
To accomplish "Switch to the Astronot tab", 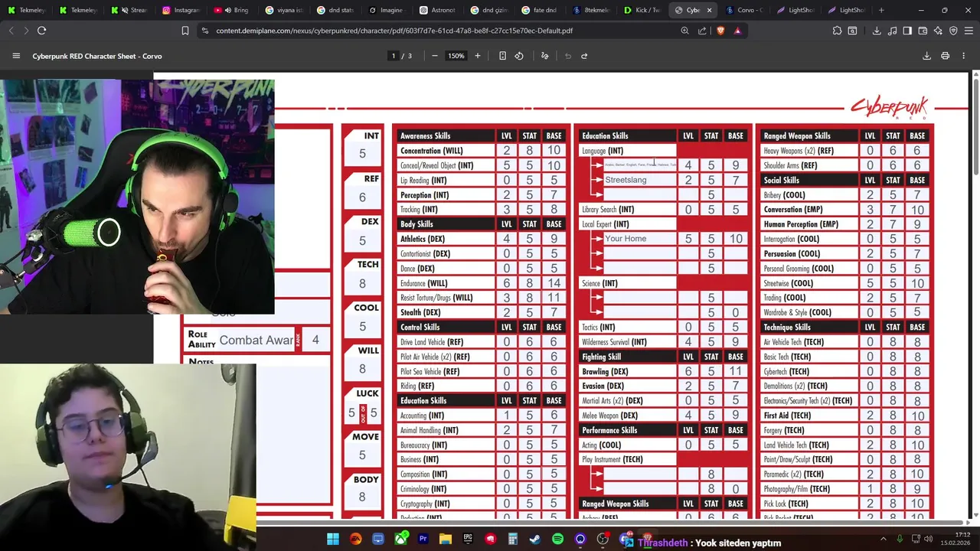I will point(438,10).
